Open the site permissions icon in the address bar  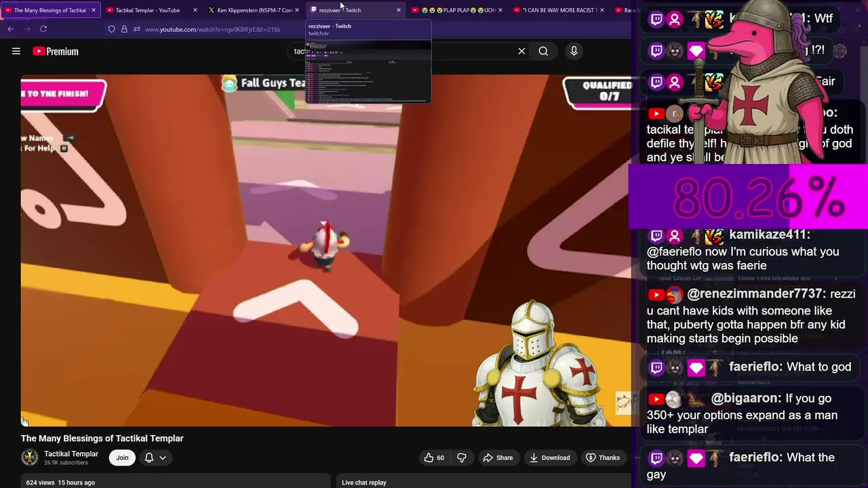pyautogui.click(x=137, y=29)
